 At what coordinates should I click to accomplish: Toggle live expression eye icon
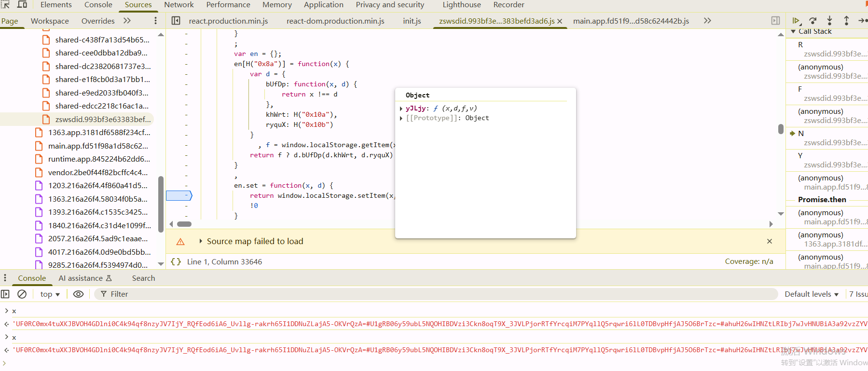tap(78, 294)
